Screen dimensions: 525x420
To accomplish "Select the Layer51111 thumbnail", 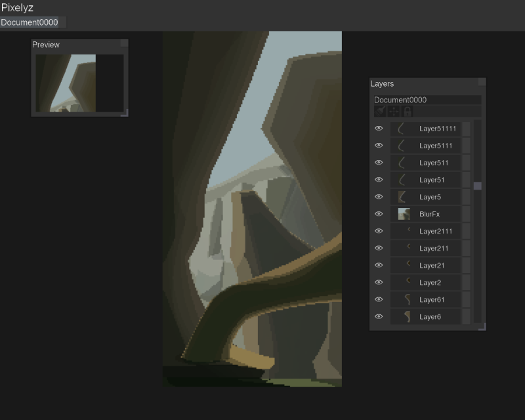I will coord(404,129).
